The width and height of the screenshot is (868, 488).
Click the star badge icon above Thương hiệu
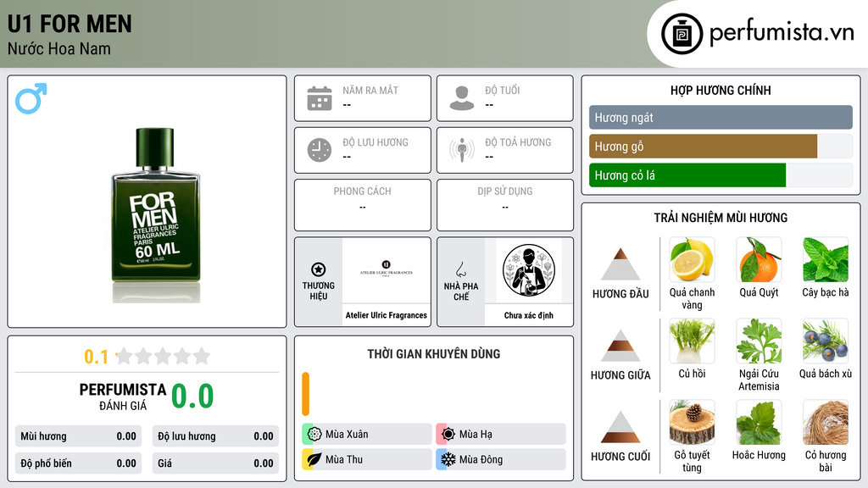coord(319,269)
